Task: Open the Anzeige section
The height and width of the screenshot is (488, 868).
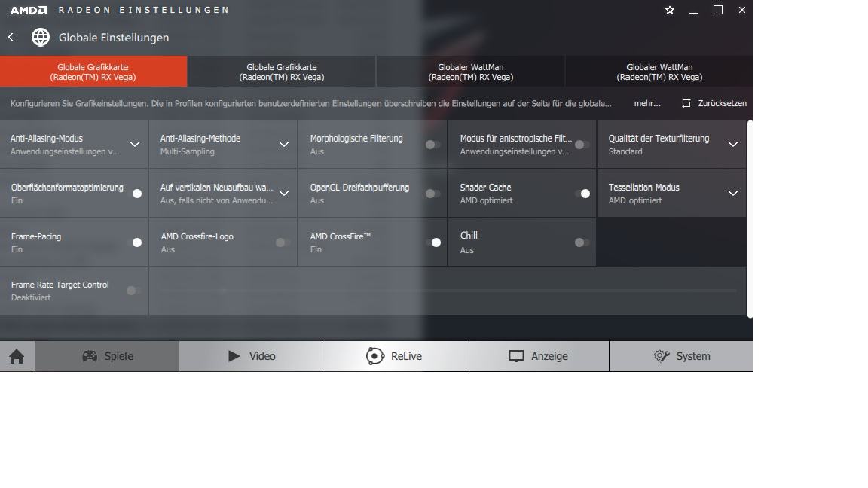Action: pyautogui.click(x=537, y=356)
